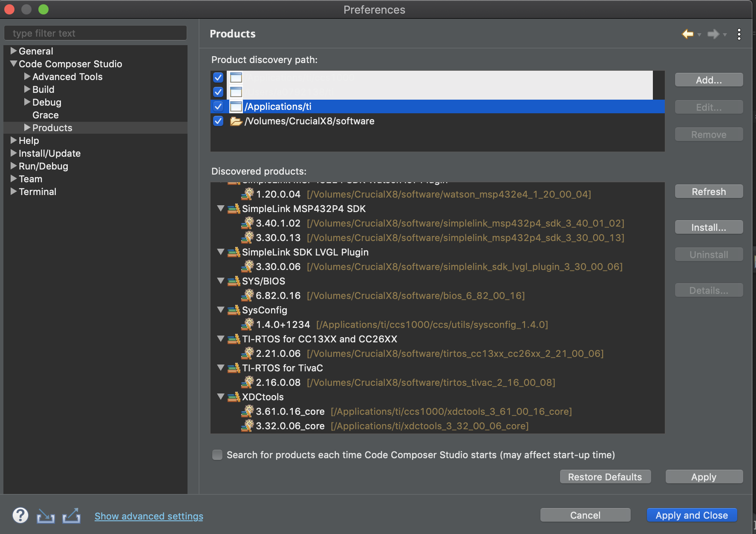Click the version icon for 2.16.0.08
The height and width of the screenshot is (534, 756).
248,382
